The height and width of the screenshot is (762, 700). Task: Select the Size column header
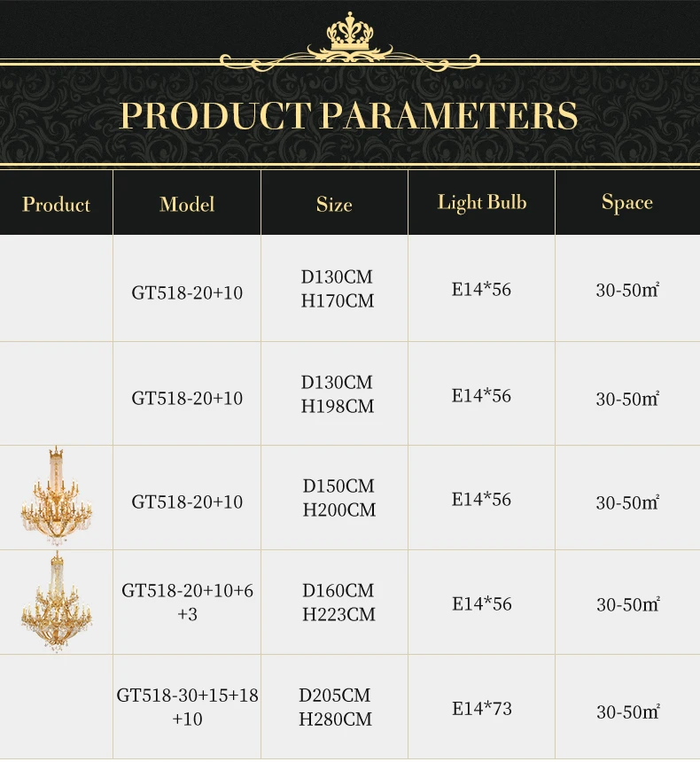(334, 205)
